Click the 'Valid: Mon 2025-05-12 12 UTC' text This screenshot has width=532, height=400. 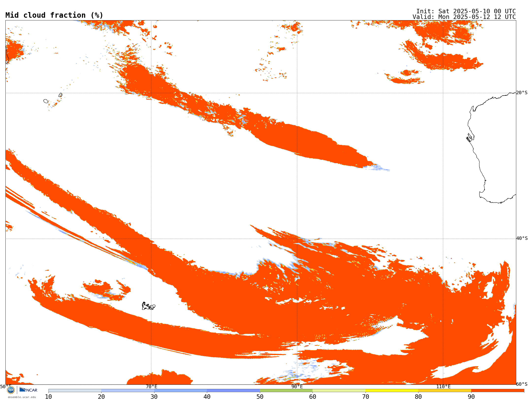pos(464,17)
